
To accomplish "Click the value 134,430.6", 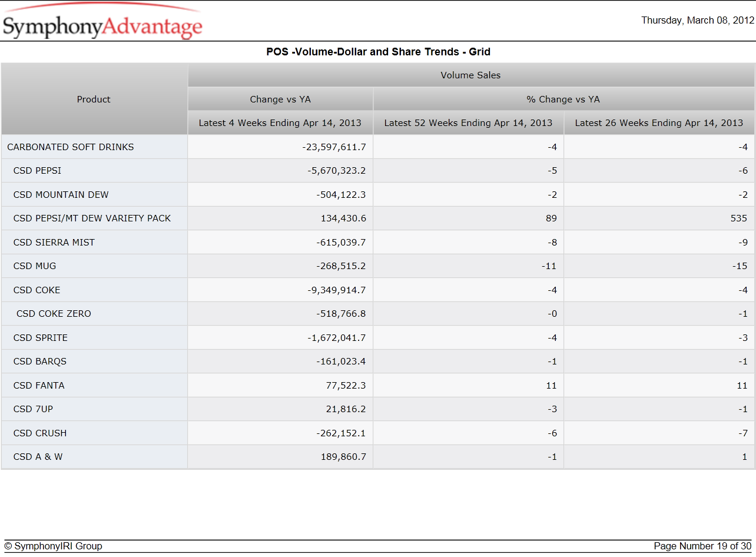I will 343,218.
